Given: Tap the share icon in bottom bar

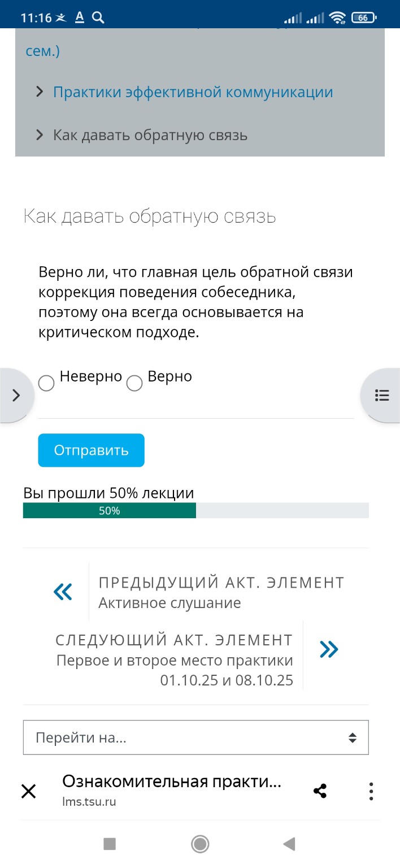Looking at the screenshot, I should 320,791.
